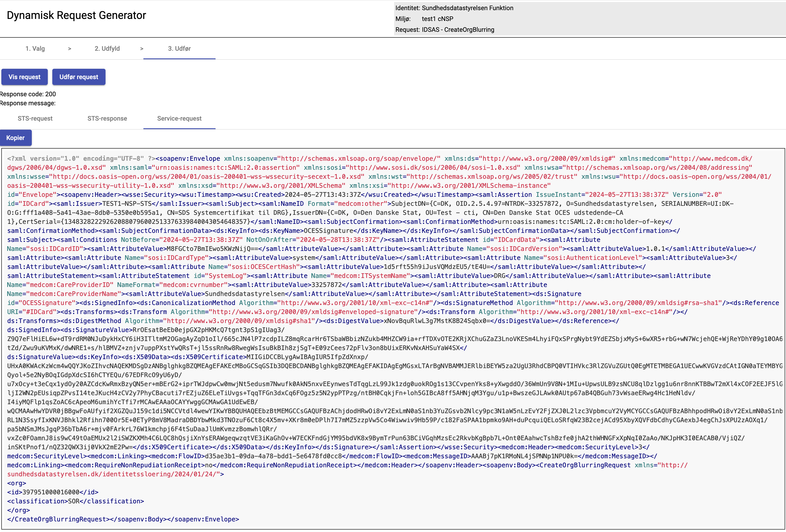Image resolution: width=786 pixels, height=532 pixels.
Task: Click the Miljø test1 cNSP line
Action: tap(424, 19)
